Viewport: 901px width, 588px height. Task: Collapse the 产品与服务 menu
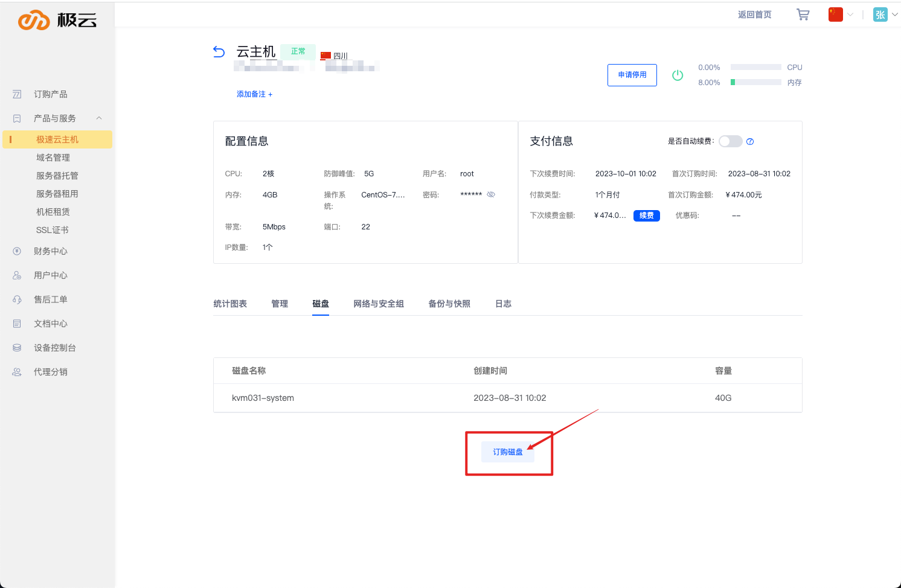[99, 118]
